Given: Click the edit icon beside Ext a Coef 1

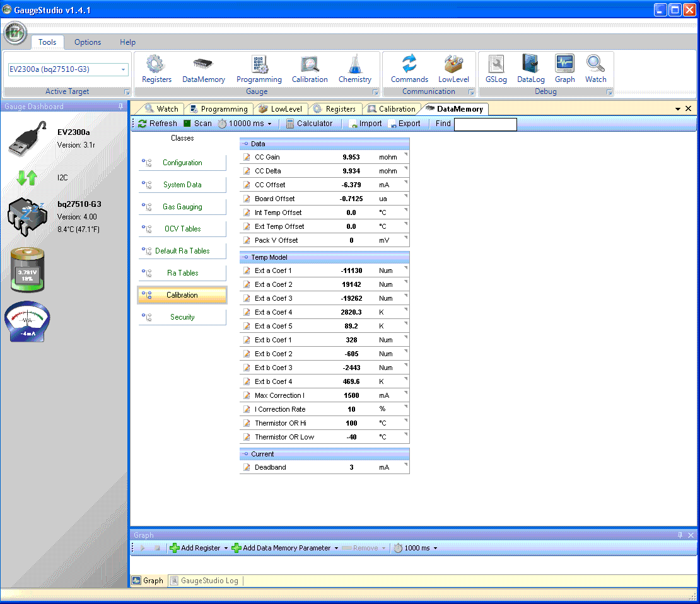Looking at the screenshot, I should 247,270.
